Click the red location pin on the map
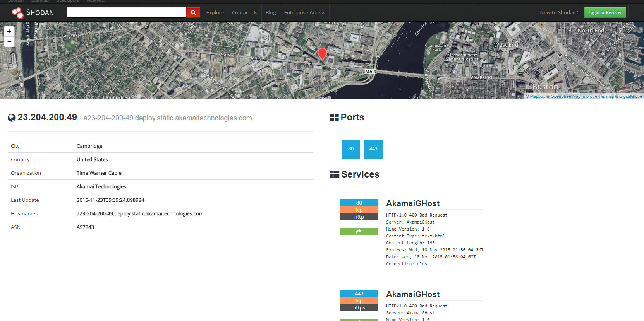Screen dimensions: 644x321 tap(322, 54)
